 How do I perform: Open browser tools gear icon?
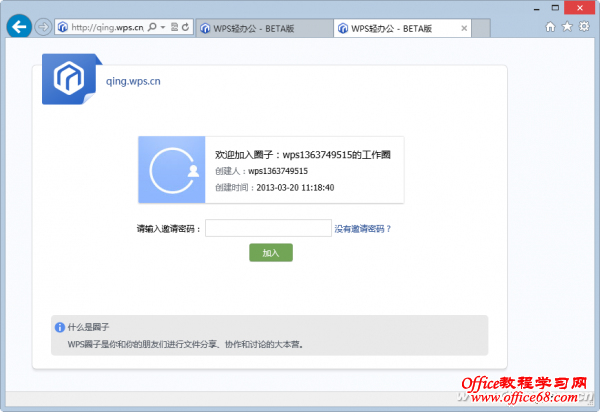(584, 26)
